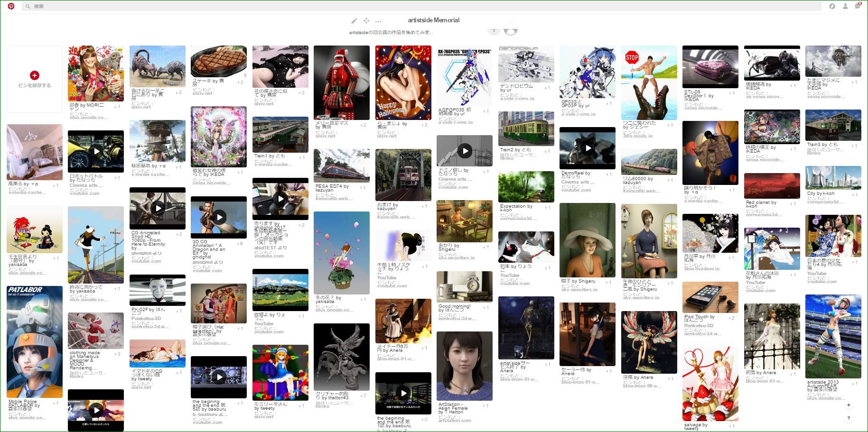Open the 帽子 by Shigeru woman image
Screen dimensions: 868x432
(588, 240)
